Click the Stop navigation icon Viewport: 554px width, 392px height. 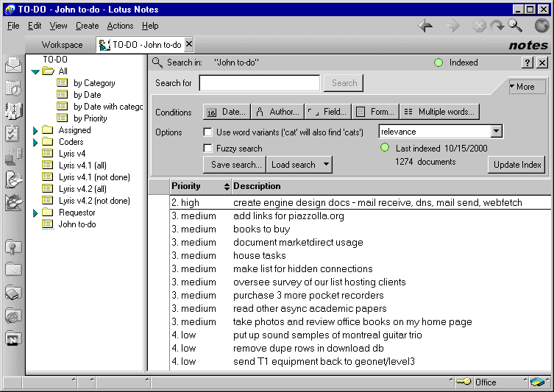[479, 26]
